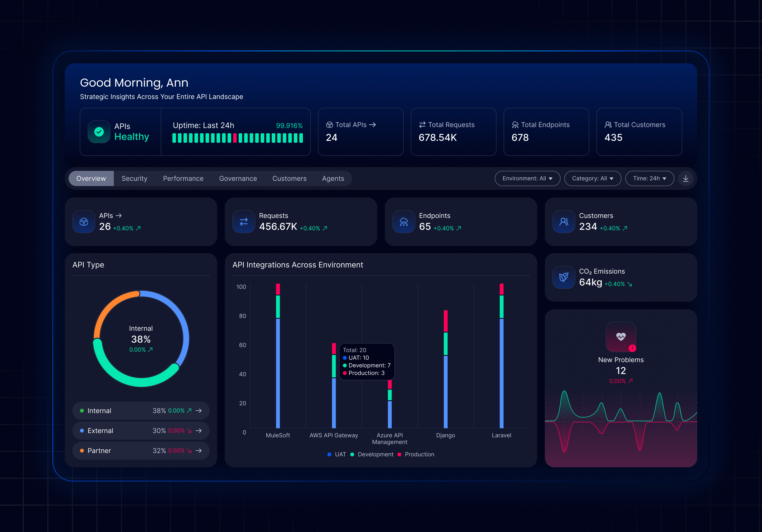Open the External API type row arrow
This screenshot has width=762, height=532.
coord(199,430)
